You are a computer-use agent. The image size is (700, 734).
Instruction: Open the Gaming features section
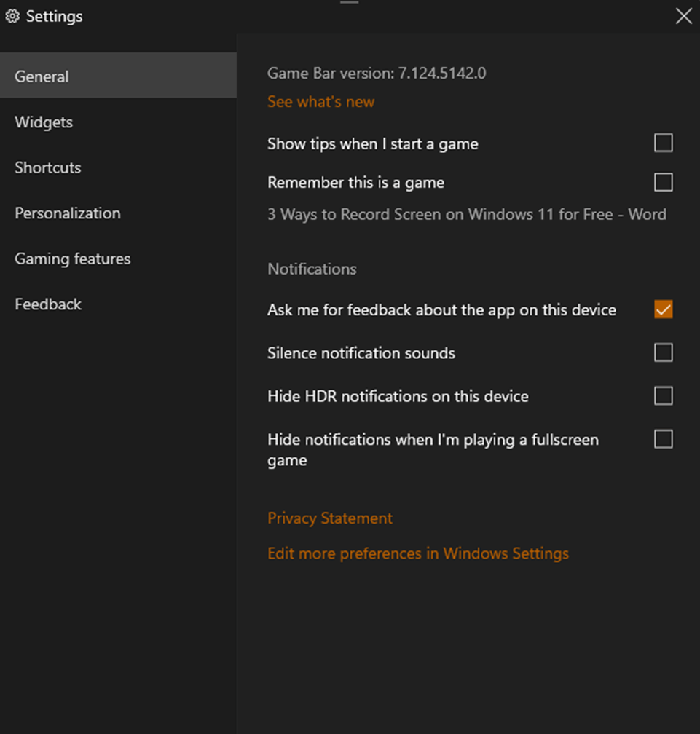73,259
